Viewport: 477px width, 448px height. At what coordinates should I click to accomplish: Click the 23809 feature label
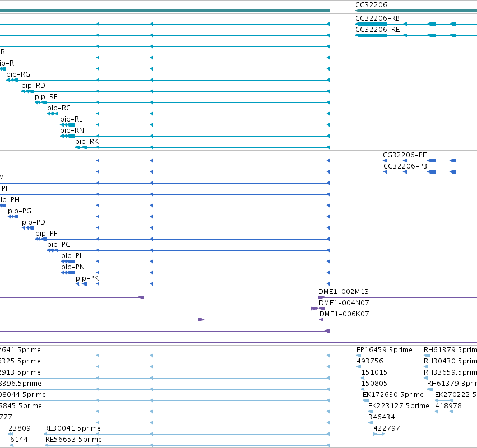coord(20,428)
